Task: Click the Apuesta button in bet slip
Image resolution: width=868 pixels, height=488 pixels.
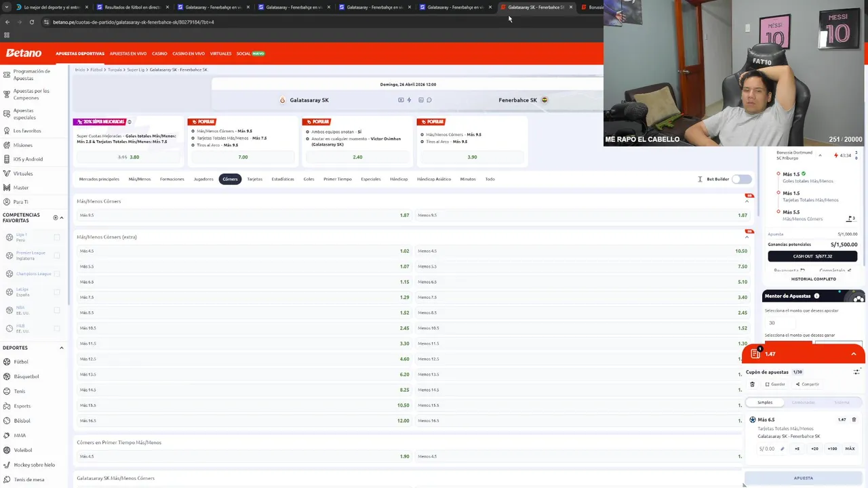Action: (x=803, y=478)
